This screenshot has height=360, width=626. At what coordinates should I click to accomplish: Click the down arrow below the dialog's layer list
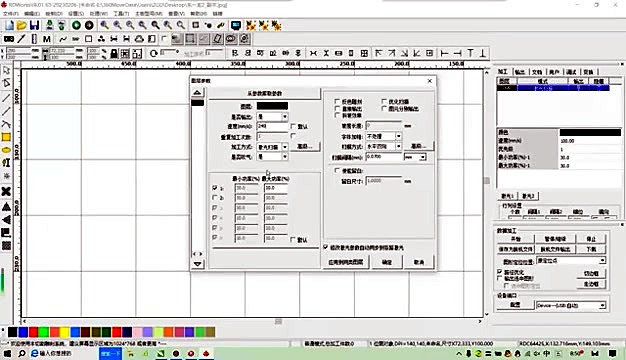click(197, 264)
